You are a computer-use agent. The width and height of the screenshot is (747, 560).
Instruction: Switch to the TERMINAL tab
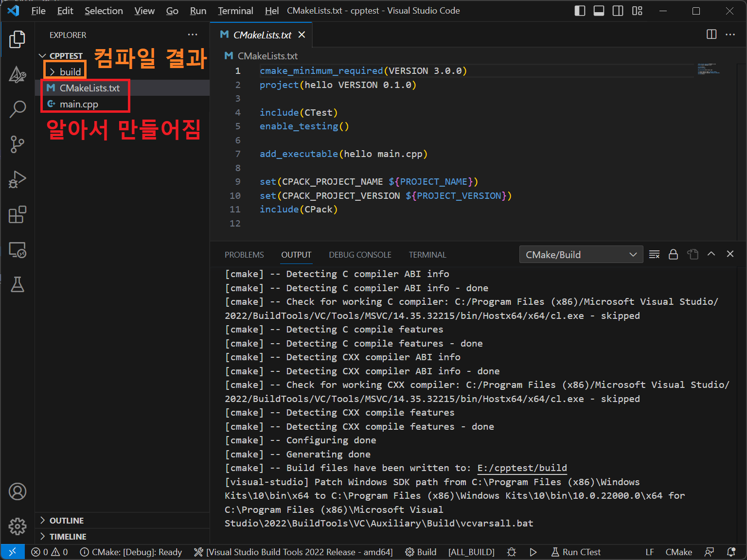point(427,255)
